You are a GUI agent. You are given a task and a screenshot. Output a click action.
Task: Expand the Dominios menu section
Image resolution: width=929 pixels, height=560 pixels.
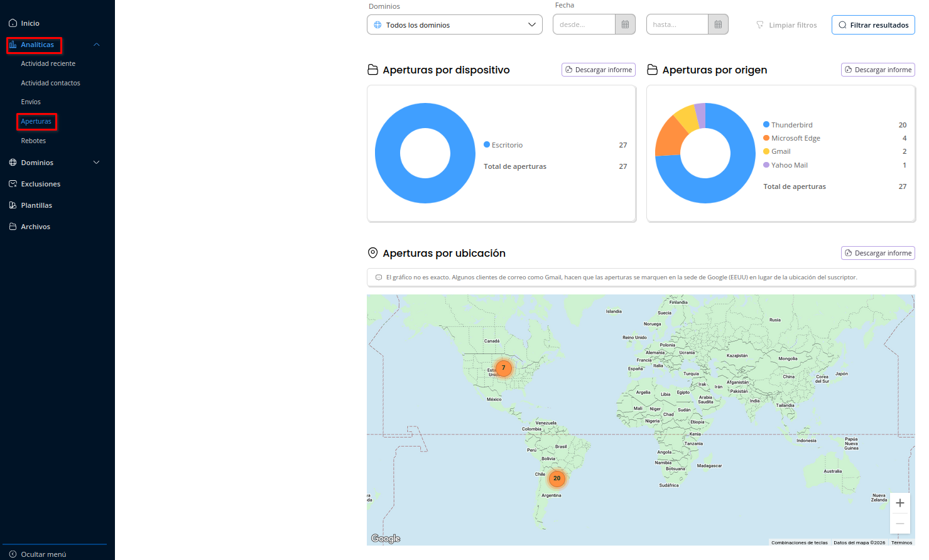click(97, 163)
